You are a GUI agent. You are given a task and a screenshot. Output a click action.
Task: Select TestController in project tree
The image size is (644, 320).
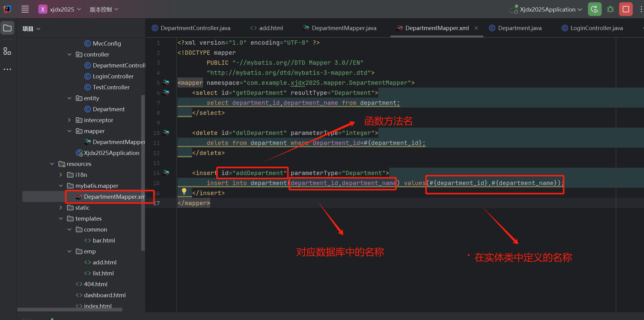tap(107, 87)
